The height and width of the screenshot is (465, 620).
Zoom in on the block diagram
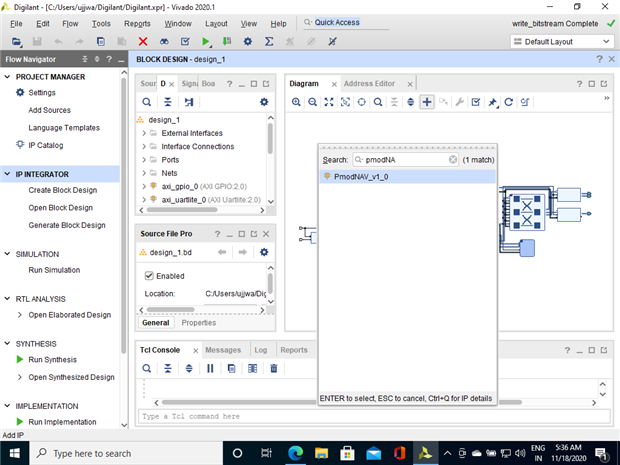click(297, 102)
